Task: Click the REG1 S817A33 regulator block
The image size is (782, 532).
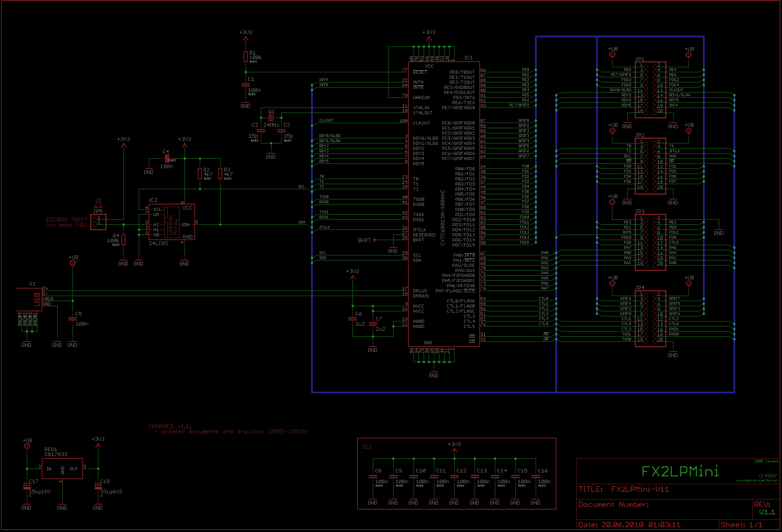Action: (62, 469)
